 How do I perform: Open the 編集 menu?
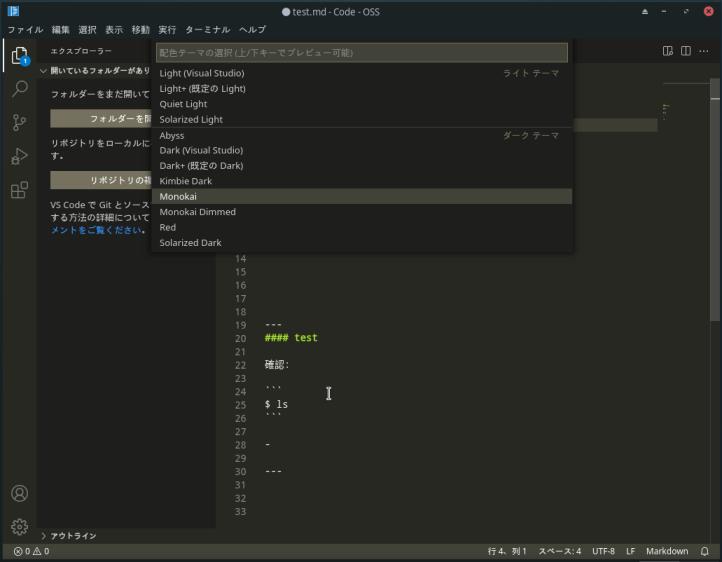60,30
